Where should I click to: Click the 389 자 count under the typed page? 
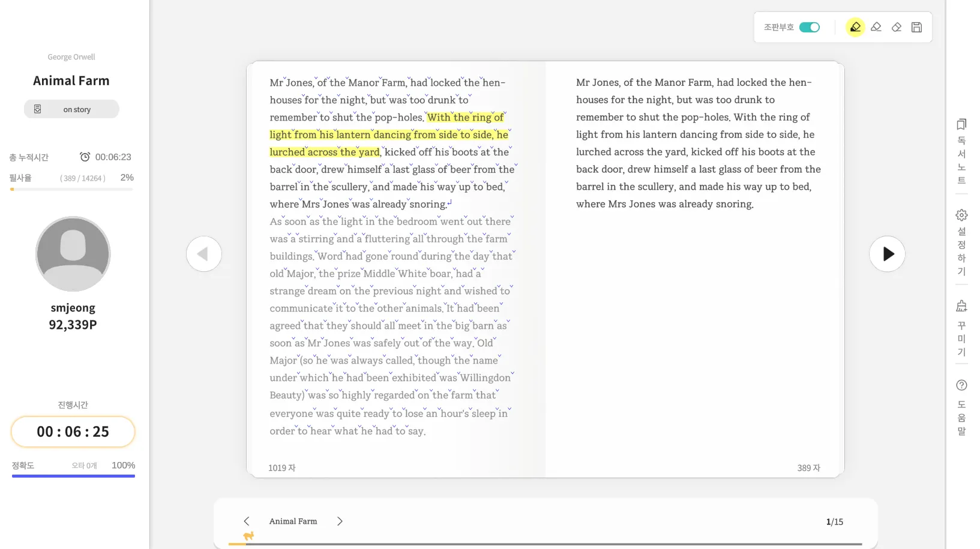[808, 468]
